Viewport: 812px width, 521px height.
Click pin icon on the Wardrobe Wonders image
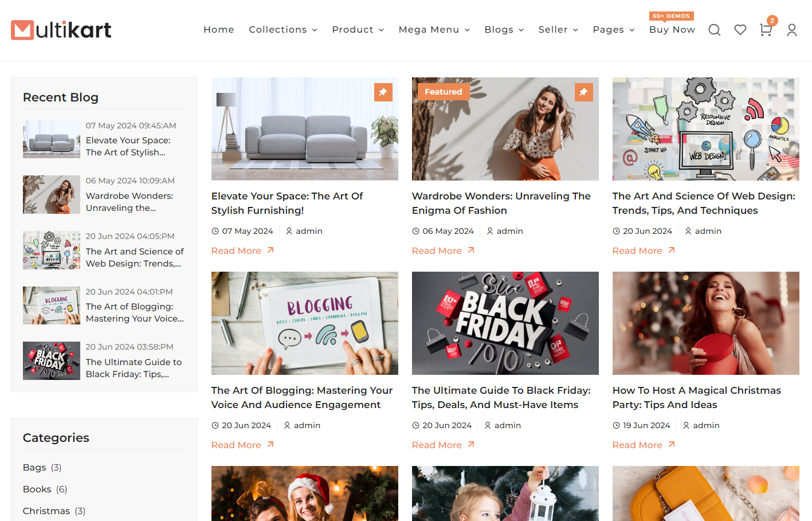pos(583,92)
